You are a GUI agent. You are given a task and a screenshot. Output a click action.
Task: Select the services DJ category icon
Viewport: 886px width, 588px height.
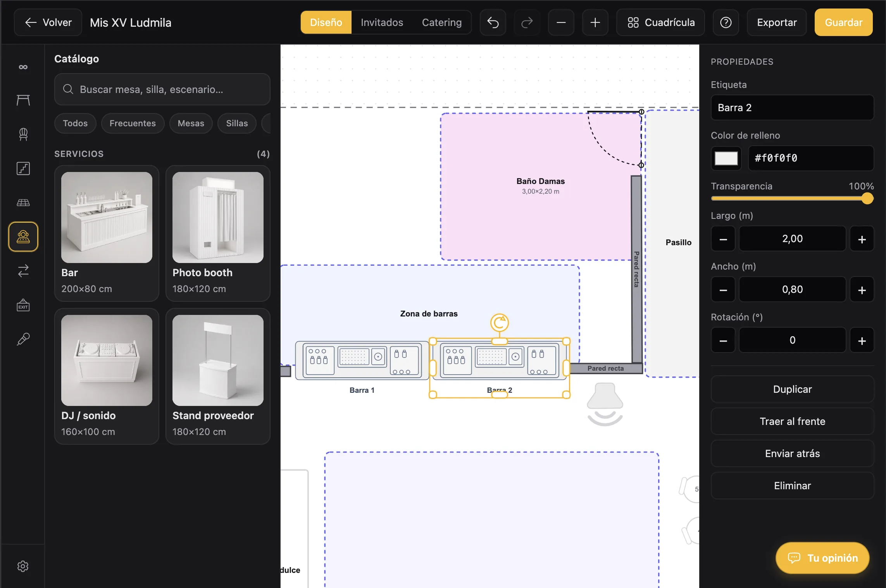click(x=23, y=237)
